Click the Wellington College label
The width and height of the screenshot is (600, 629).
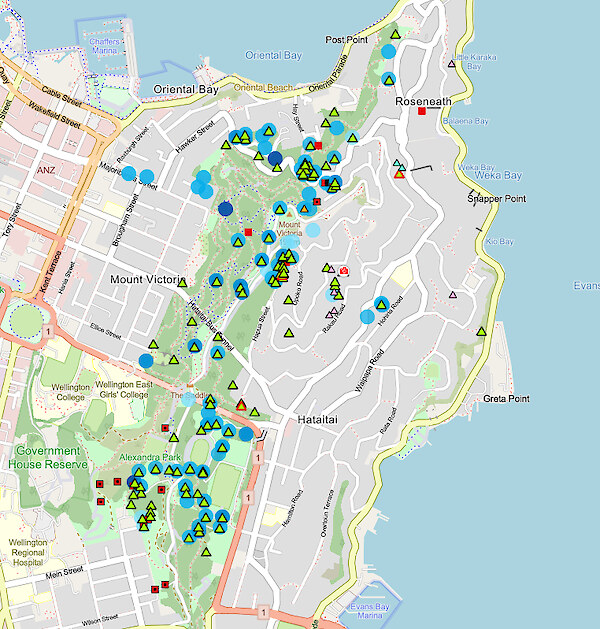click(x=71, y=392)
